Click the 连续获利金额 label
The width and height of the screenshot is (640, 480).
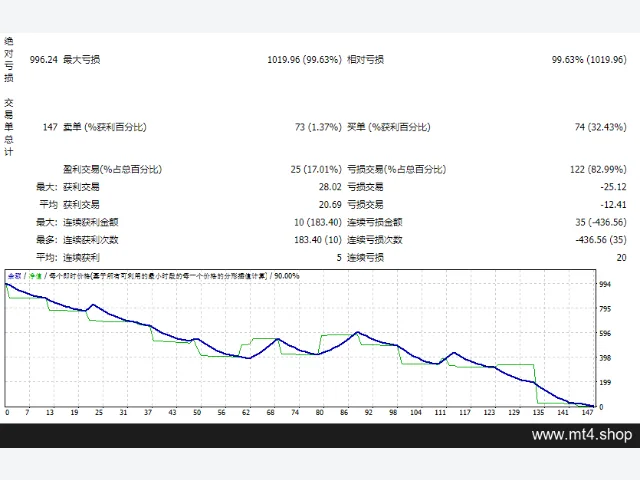click(91, 222)
